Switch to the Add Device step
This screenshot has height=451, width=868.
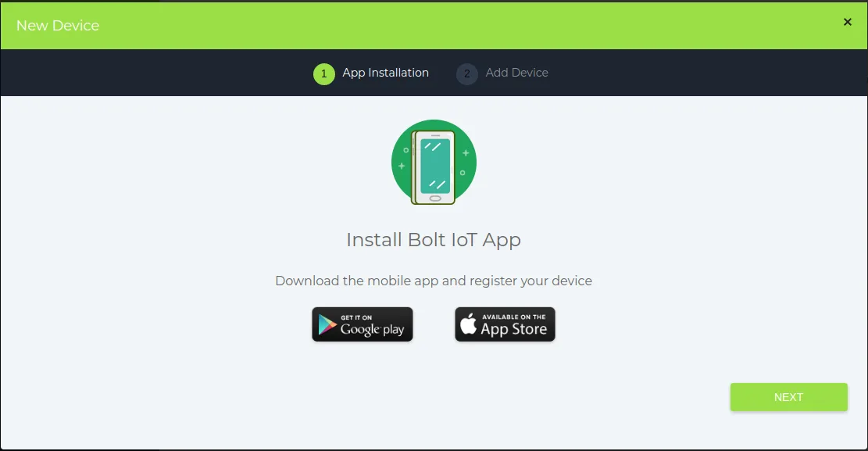pyautogui.click(x=516, y=73)
